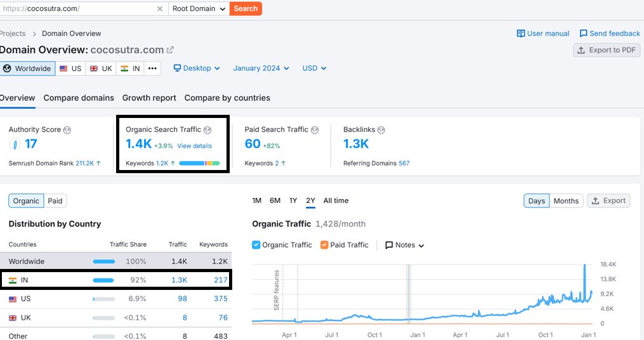Select the 2Y time range
The height and width of the screenshot is (340, 644).
tap(310, 200)
